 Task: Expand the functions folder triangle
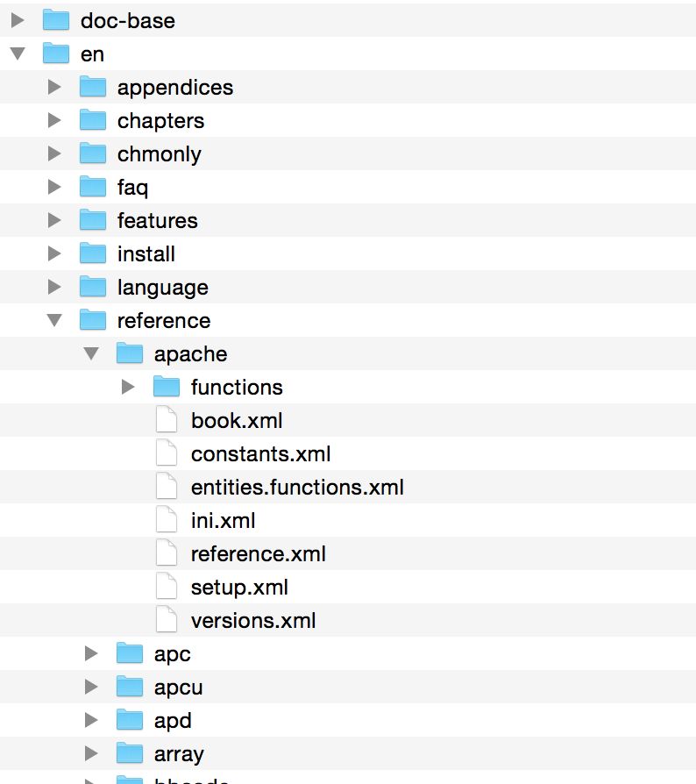(x=128, y=387)
